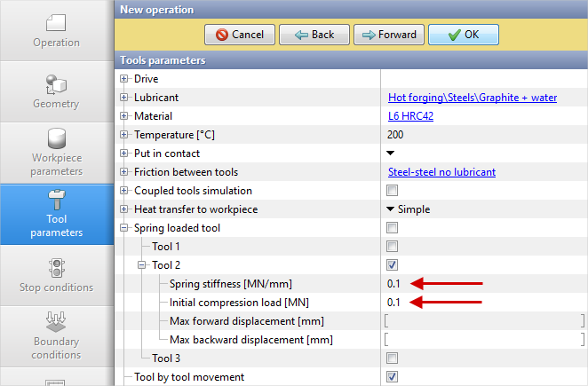Collapse the Spring loaded tool section
This screenshot has width=588, height=386.
(124, 228)
